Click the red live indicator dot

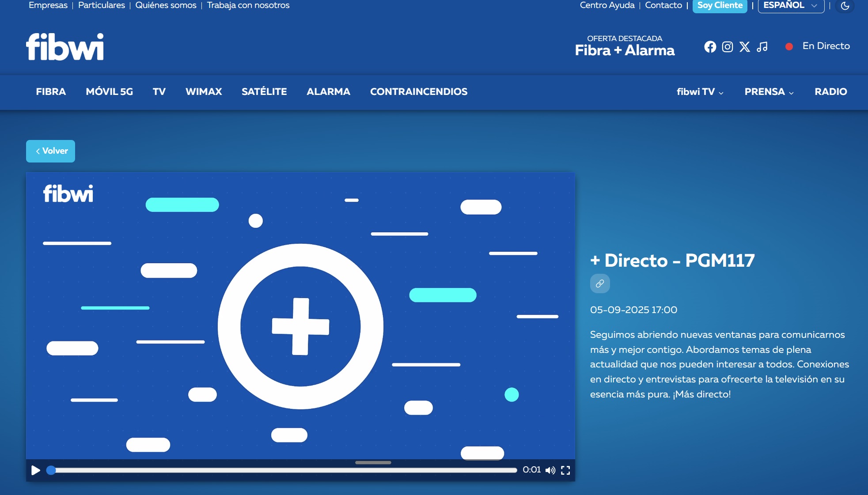click(789, 46)
